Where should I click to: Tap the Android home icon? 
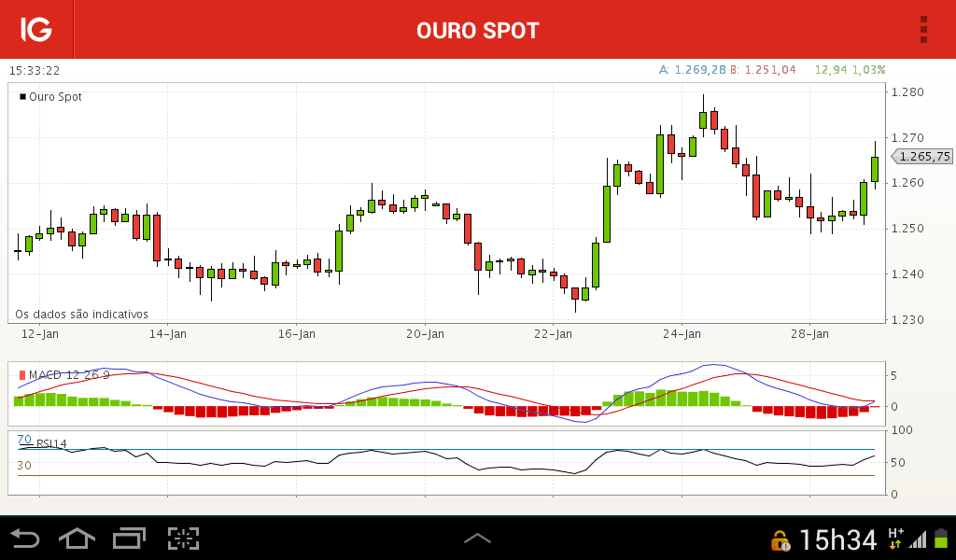[x=77, y=539]
